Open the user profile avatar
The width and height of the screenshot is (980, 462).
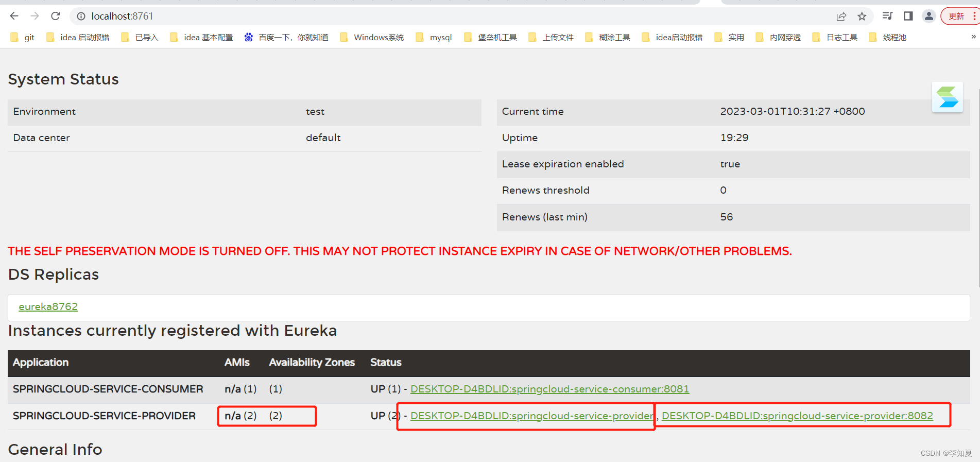(x=929, y=16)
